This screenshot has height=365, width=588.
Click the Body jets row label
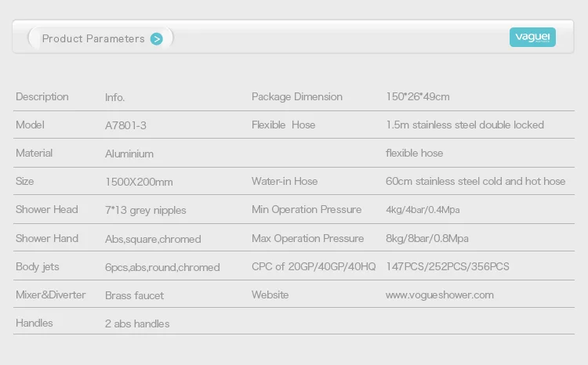pos(39,267)
